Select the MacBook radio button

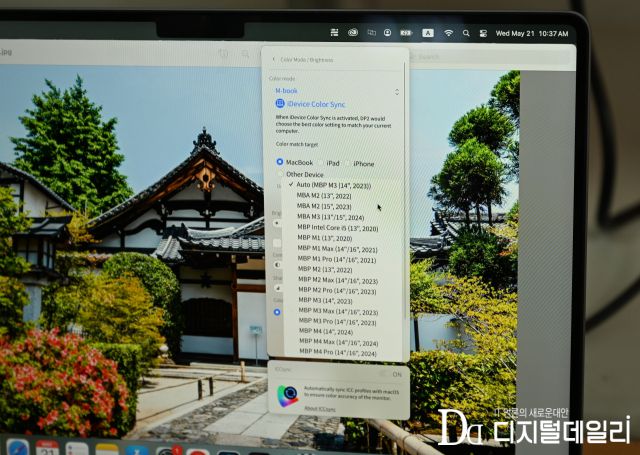pyautogui.click(x=280, y=163)
